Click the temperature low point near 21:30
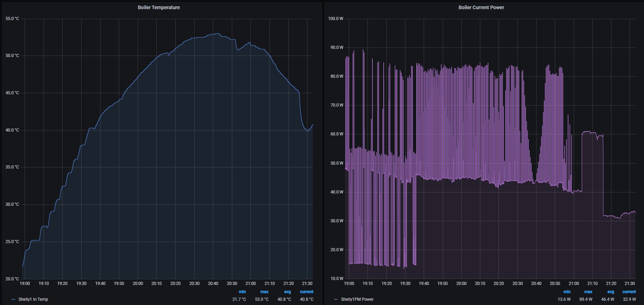Screen dimensions: 644x305 308,131
